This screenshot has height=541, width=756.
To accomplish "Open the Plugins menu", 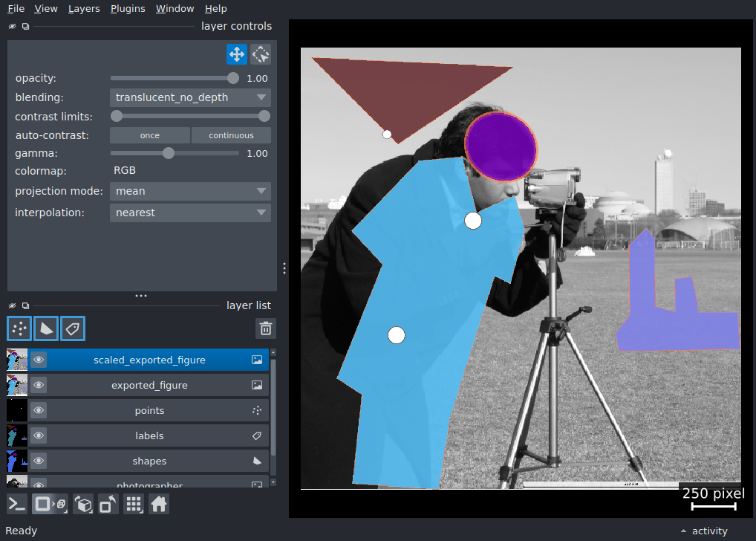I will point(128,9).
